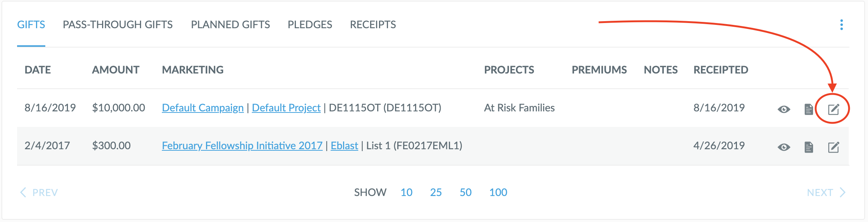
Task: Switch to the Pass-Through Gifts tab
Action: click(x=117, y=25)
